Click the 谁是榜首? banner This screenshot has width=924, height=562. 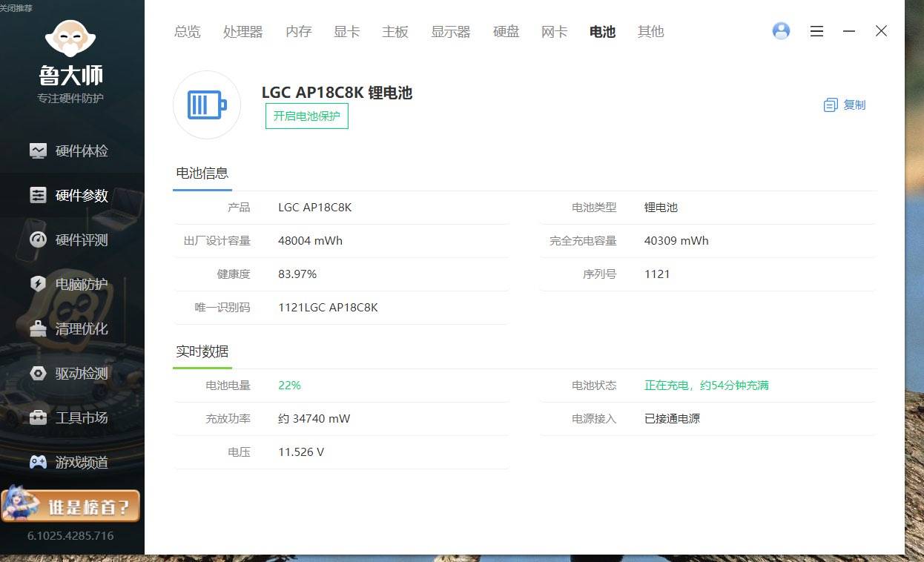pyautogui.click(x=70, y=506)
